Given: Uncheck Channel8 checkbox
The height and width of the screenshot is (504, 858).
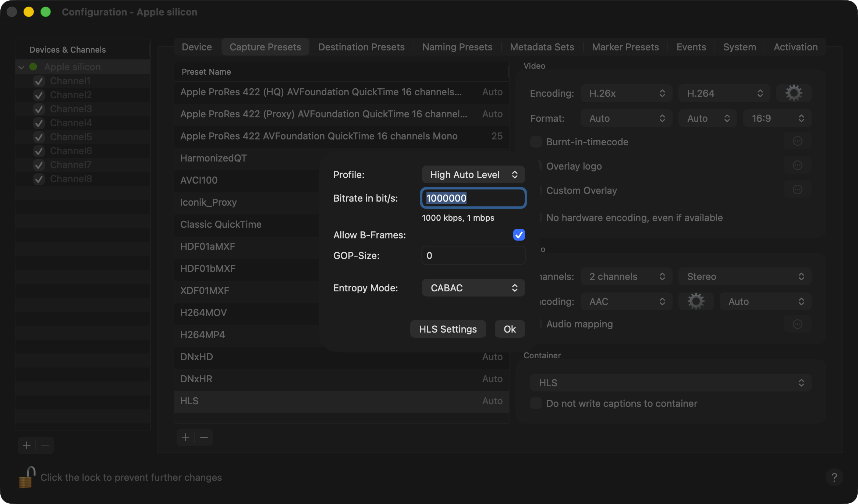Looking at the screenshot, I should point(39,179).
